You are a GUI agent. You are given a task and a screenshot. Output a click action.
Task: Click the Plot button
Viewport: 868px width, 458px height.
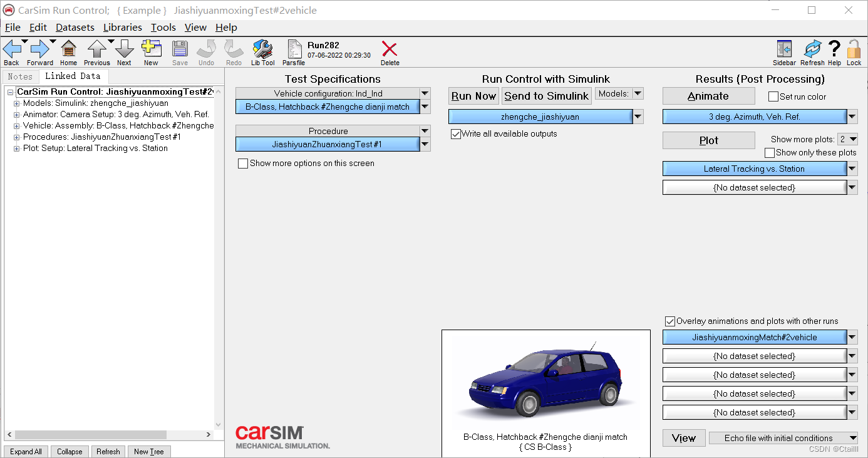[x=708, y=140]
